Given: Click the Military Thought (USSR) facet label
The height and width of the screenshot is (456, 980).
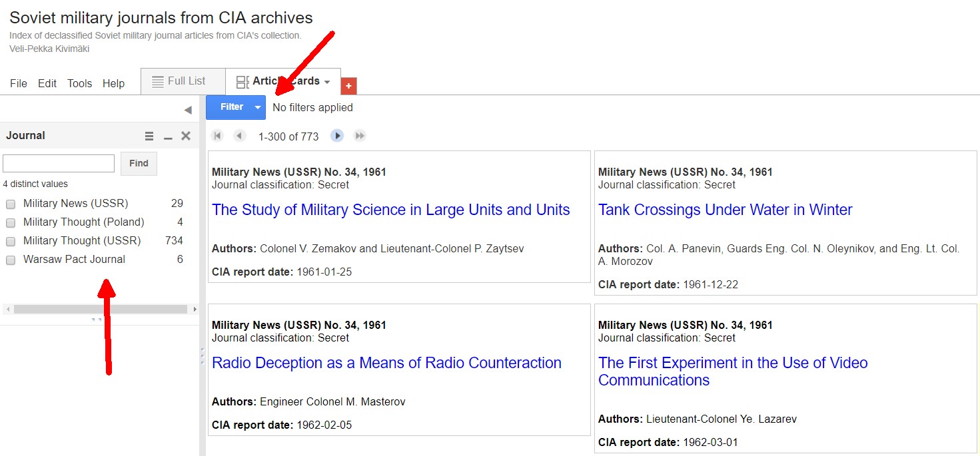Looking at the screenshot, I should (x=82, y=241).
